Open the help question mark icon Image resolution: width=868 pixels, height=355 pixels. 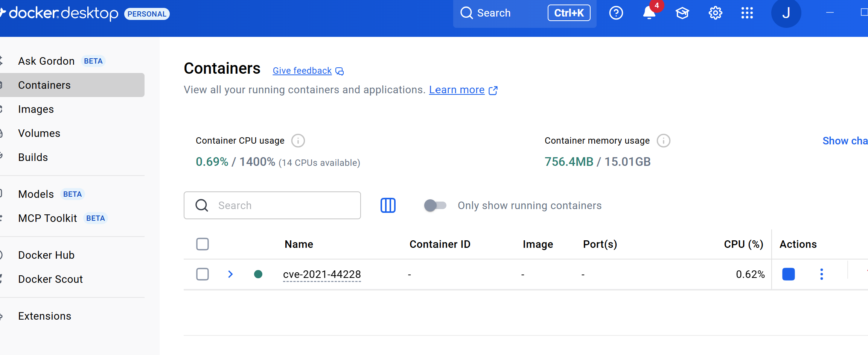coord(616,13)
